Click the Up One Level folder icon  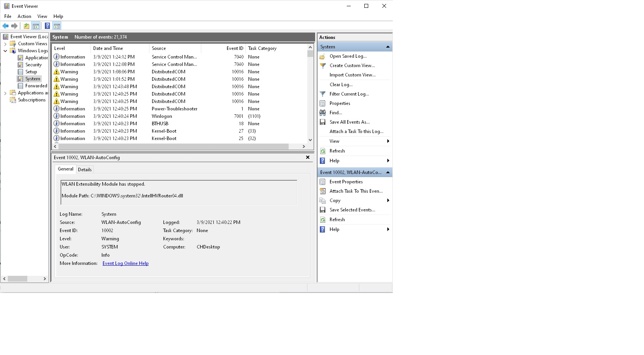tap(26, 26)
